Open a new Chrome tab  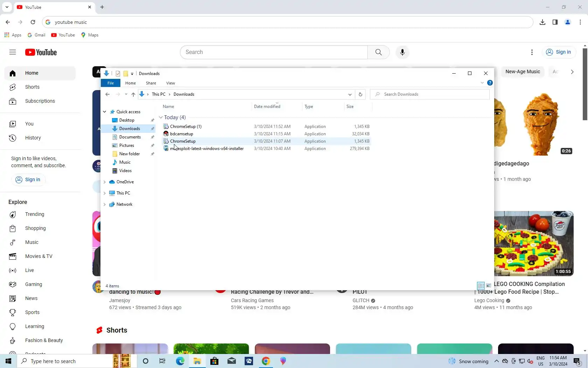click(102, 7)
